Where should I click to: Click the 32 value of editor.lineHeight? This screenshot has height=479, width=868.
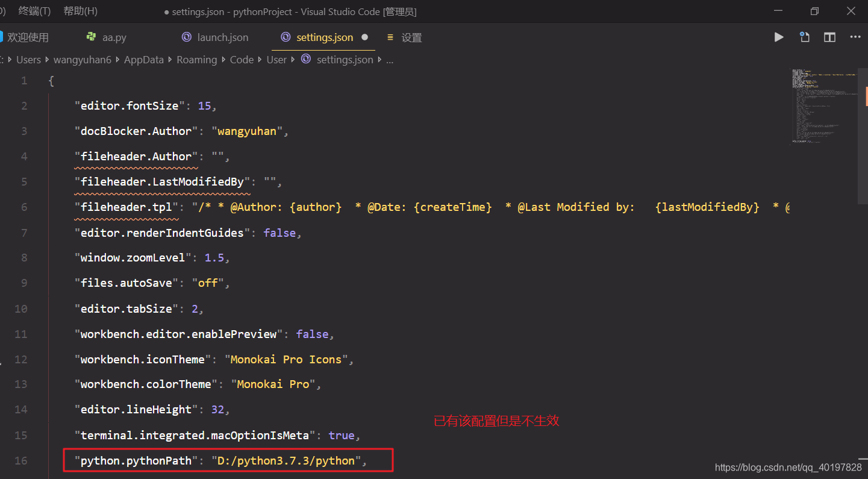217,409
